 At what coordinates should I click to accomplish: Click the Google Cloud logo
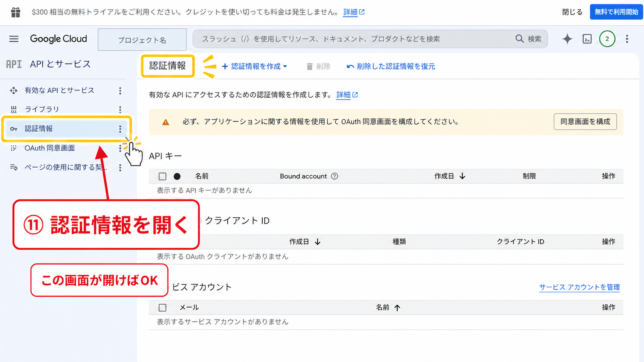[x=59, y=39]
